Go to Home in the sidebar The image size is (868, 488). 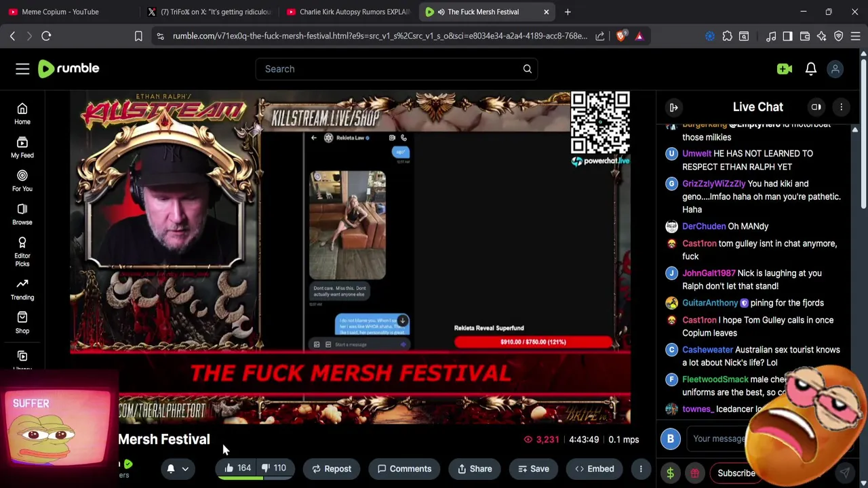22,114
